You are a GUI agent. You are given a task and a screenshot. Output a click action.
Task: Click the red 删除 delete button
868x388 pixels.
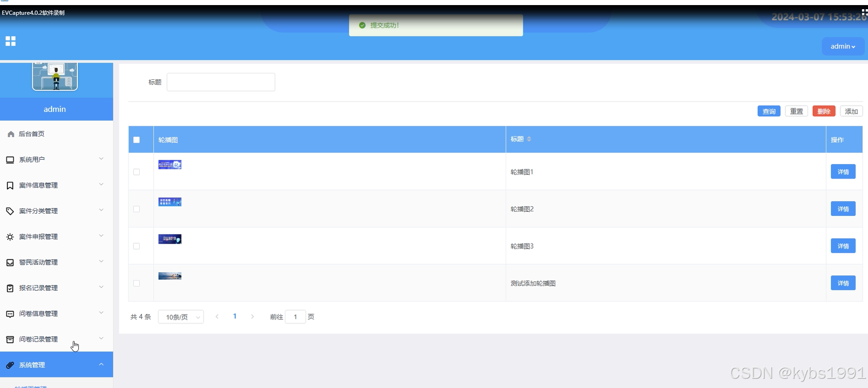click(824, 111)
